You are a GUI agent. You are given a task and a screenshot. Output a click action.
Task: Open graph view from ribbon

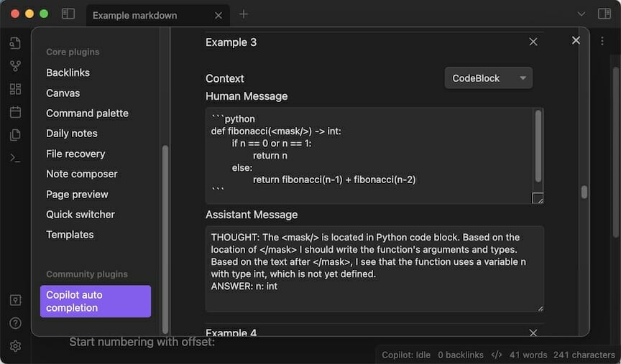[x=15, y=65]
